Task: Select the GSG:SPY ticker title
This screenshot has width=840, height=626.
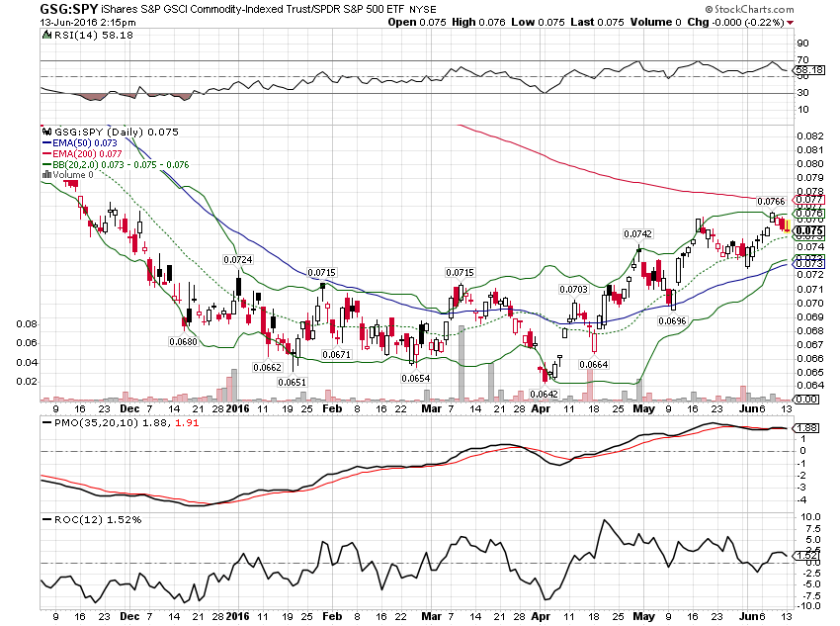Action: (x=69, y=9)
